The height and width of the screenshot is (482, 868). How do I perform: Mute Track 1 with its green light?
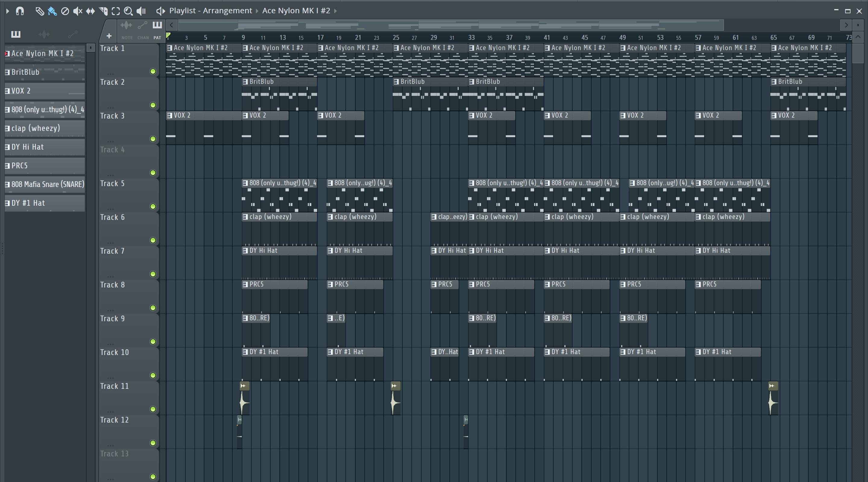[x=153, y=71]
